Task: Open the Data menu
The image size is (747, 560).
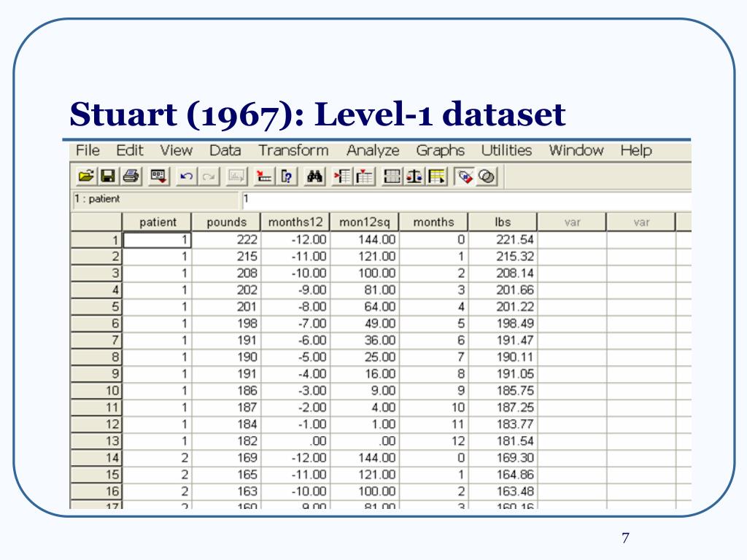Action: tap(225, 150)
